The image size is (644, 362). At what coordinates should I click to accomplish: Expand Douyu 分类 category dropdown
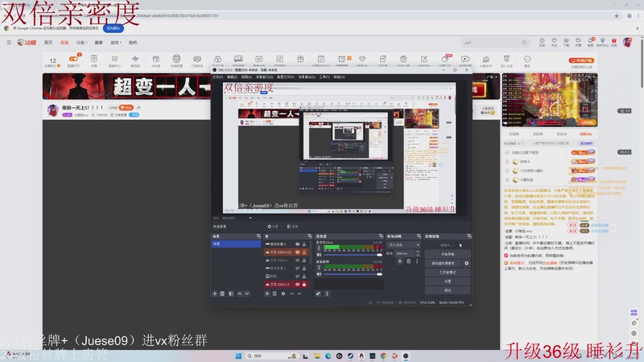[x=81, y=43]
